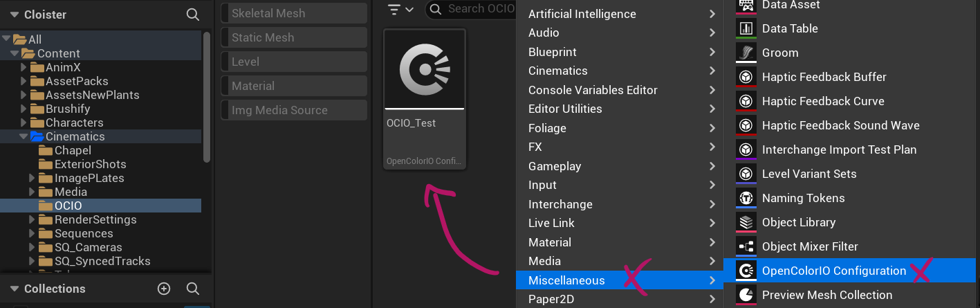Viewport: 980px width, 308px height.
Task: Select OpenColorIO Configuration menu entry
Action: coord(833,271)
